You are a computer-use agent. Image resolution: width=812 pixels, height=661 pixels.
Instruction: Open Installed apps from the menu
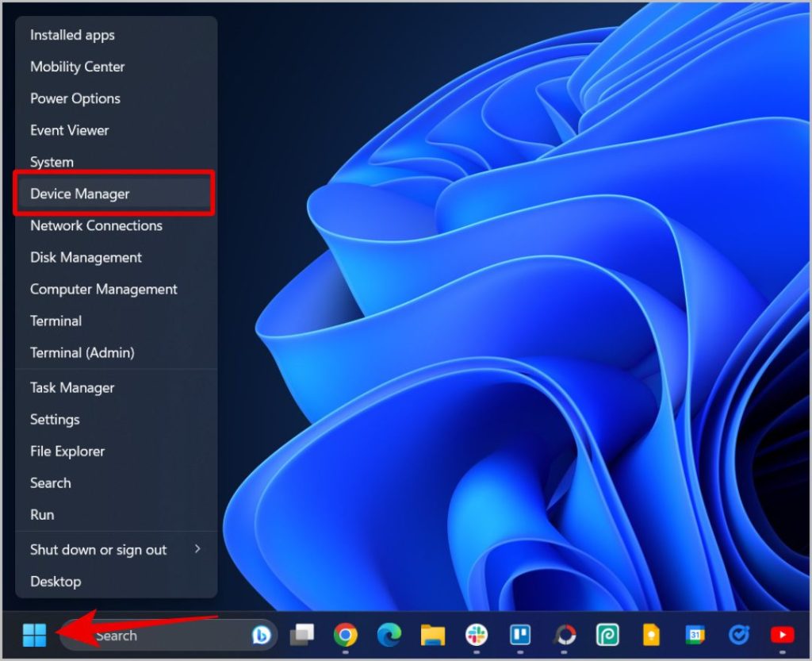pos(117,35)
